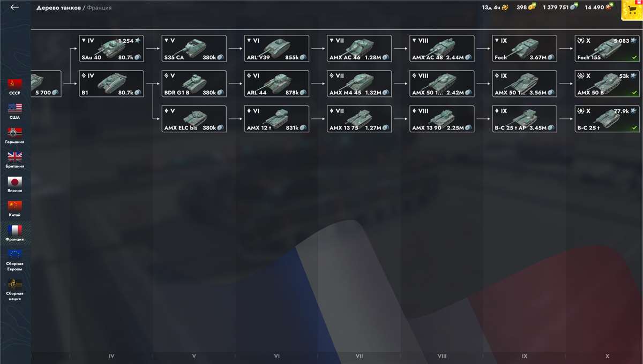Open the BDR G1 B heavy tank
This screenshot has height=364, width=643.
pos(194,84)
